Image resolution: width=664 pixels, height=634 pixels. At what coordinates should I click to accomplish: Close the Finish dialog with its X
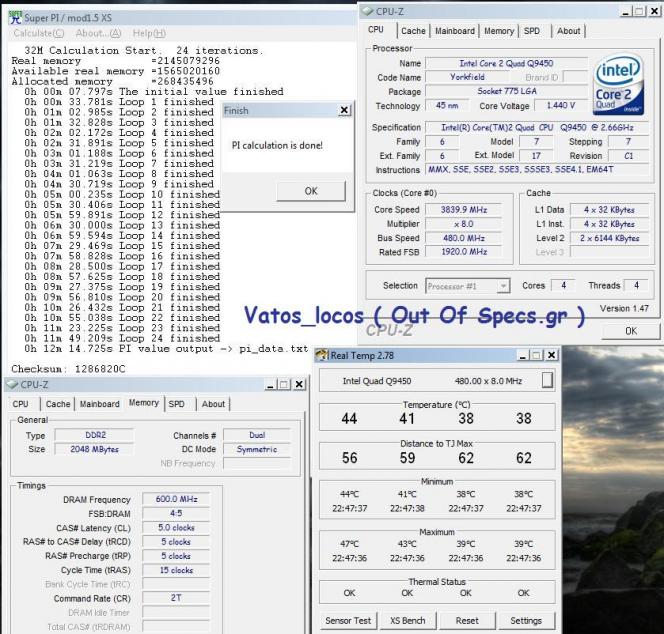[x=344, y=110]
